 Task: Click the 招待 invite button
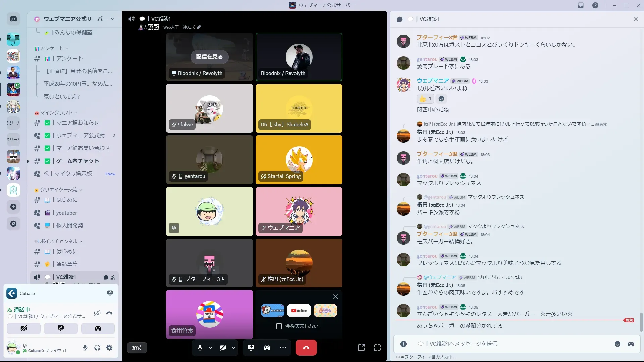pos(137,348)
